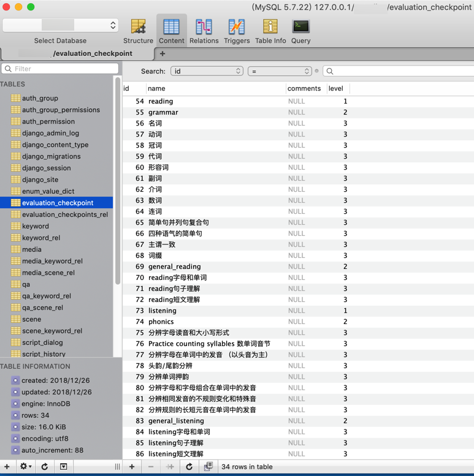Select the row named phonics
Screen dimensions: 474x476
(161, 322)
